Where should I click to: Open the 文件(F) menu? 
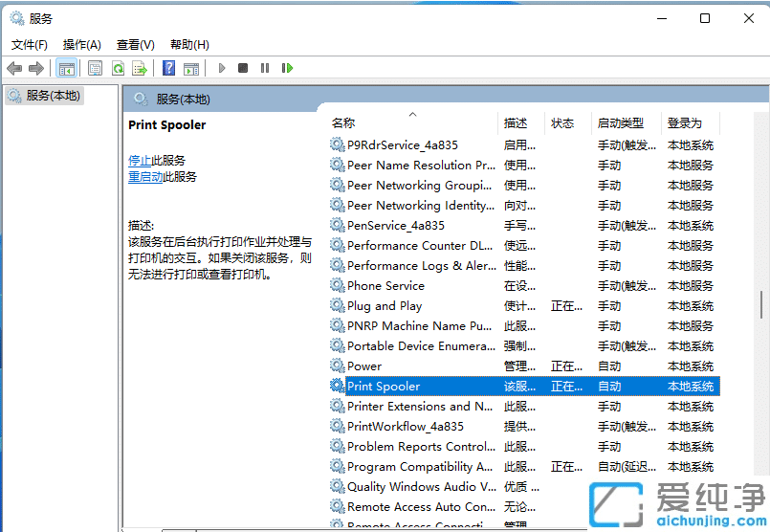29,45
